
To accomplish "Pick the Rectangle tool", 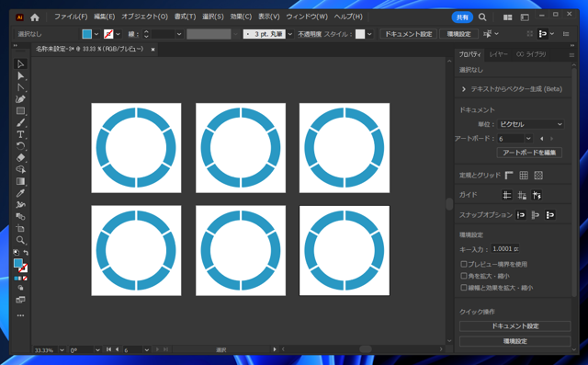I will 20,110.
